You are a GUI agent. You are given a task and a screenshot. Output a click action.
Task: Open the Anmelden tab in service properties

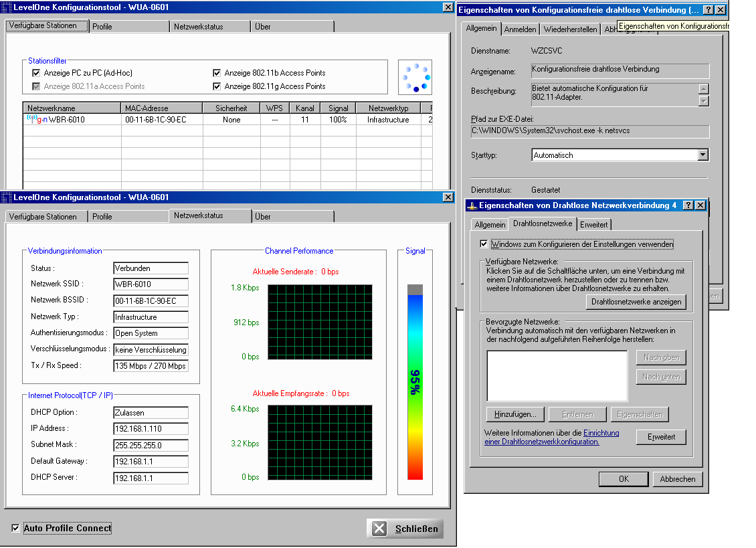pos(521,29)
